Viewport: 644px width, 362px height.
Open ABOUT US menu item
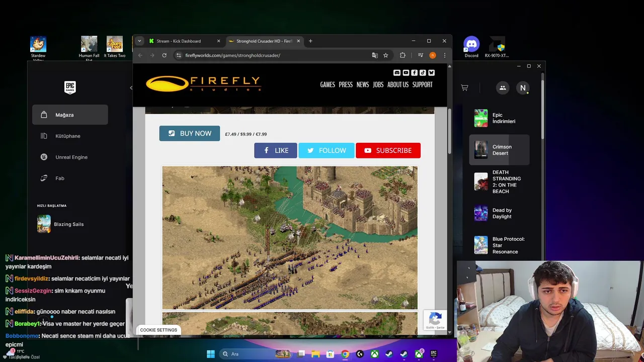tap(398, 84)
